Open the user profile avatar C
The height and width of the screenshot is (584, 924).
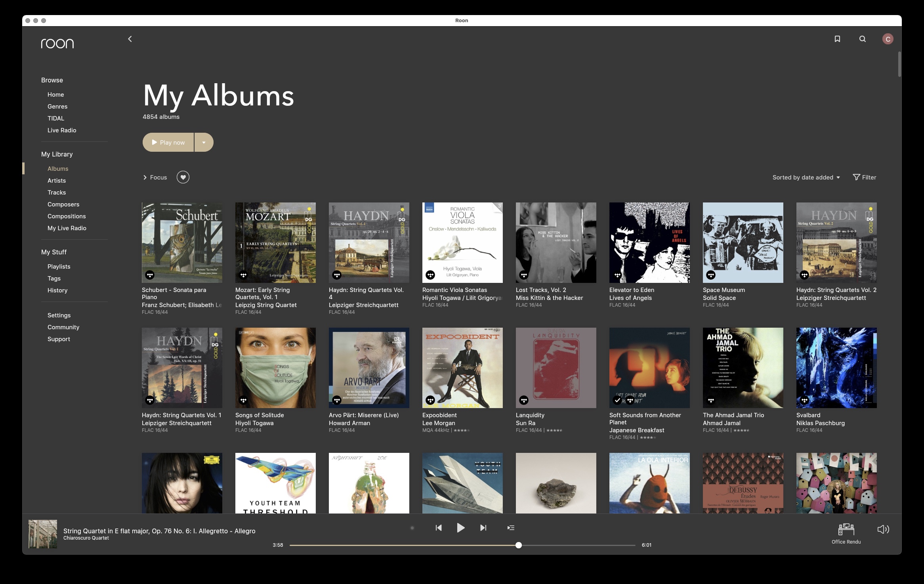[888, 39]
